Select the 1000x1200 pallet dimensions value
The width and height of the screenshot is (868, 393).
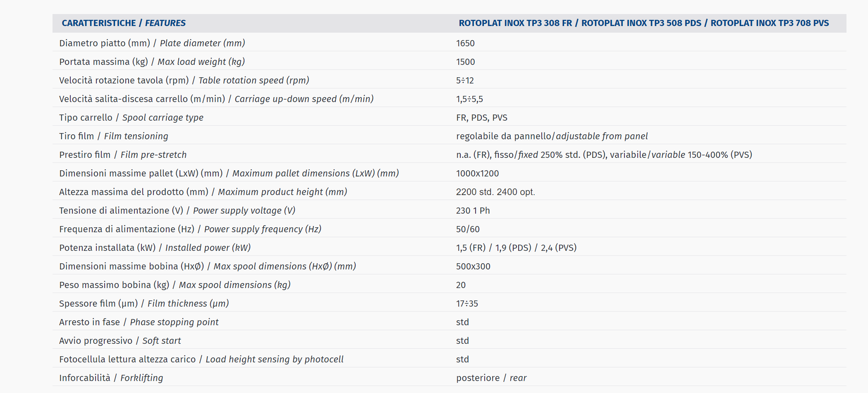pyautogui.click(x=478, y=173)
